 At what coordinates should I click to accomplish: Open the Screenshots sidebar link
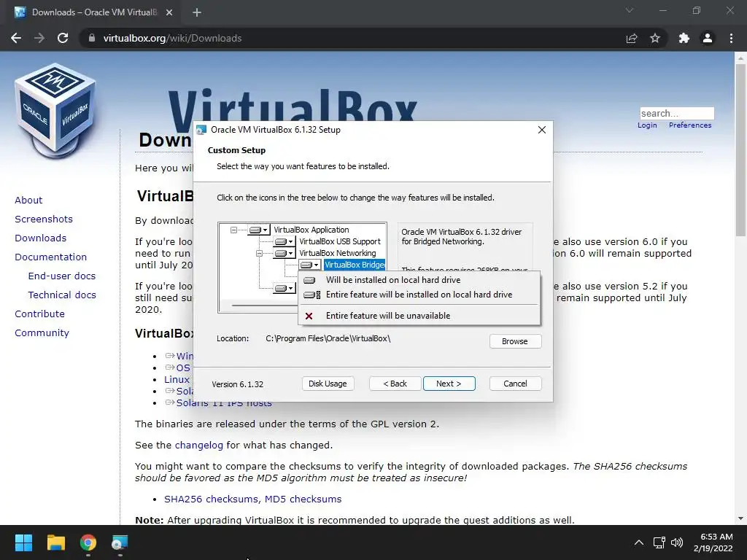coord(44,219)
